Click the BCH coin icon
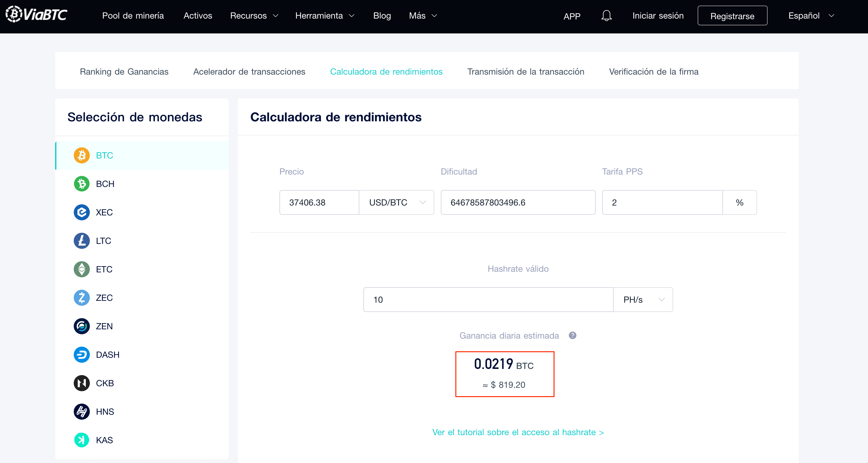Image resolution: width=868 pixels, height=463 pixels. tap(81, 184)
